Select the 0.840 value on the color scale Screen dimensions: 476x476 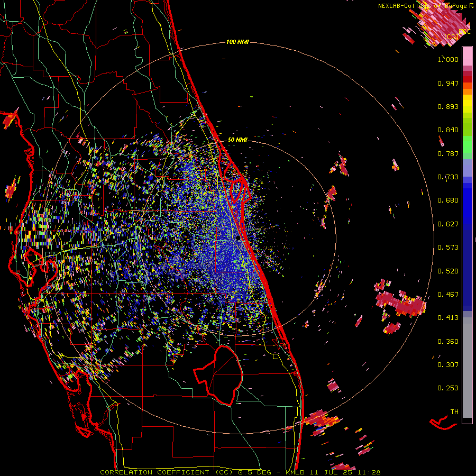coord(448,130)
